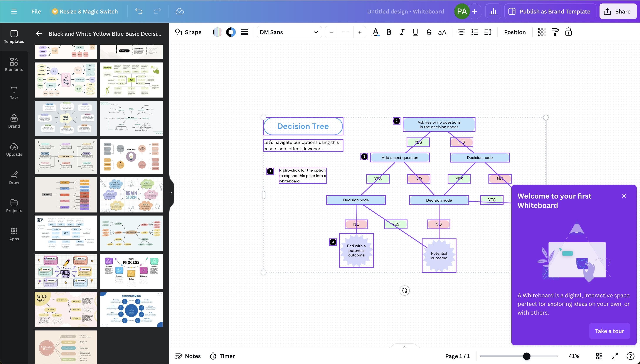Copy style with paint roller icon
The image size is (640, 364).
click(x=555, y=32)
